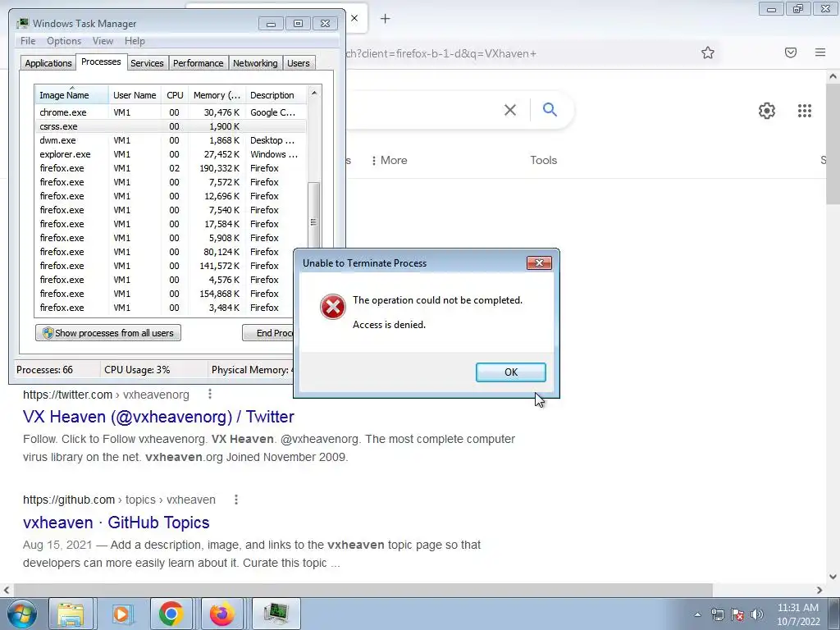The width and height of the screenshot is (840, 630).
Task: Show hidden system tray icons arrow
Action: click(x=697, y=614)
